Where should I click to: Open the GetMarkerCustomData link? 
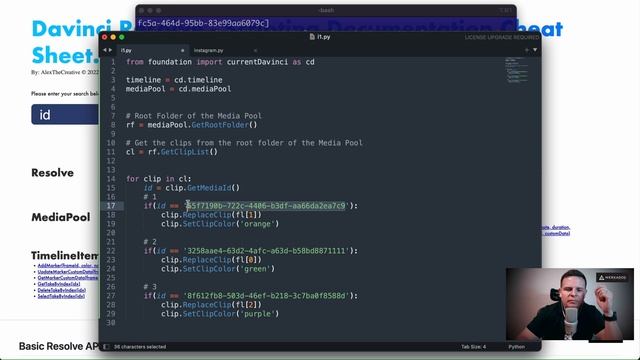click(68, 278)
